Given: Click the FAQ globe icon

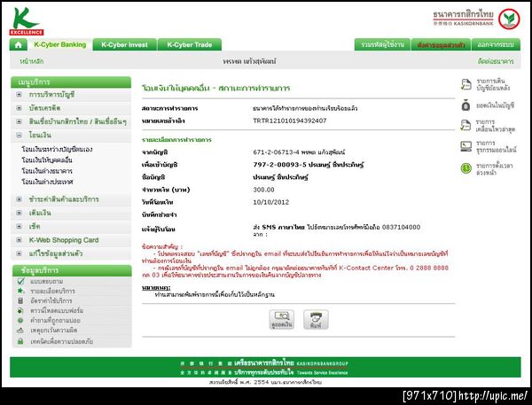Looking at the screenshot, I should [20, 320].
